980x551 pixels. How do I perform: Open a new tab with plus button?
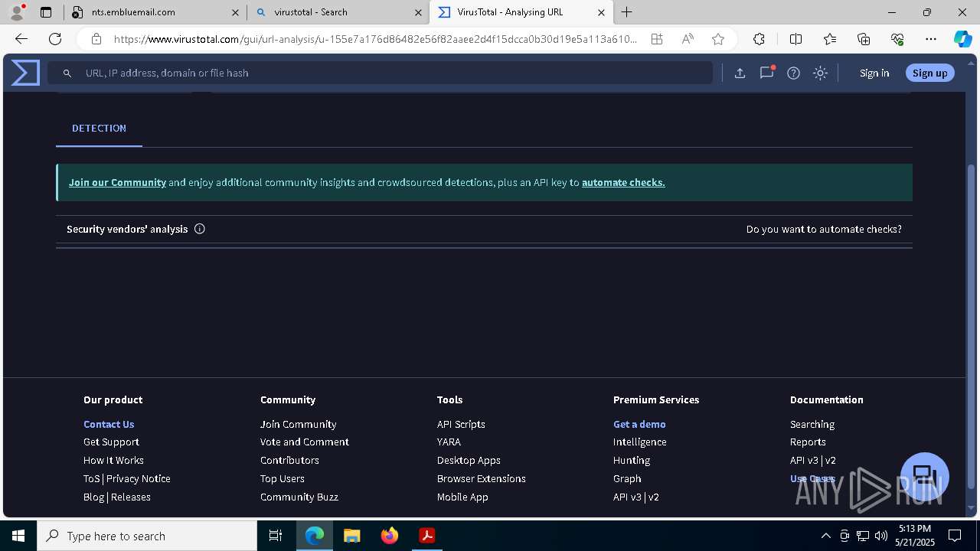pyautogui.click(x=627, y=12)
